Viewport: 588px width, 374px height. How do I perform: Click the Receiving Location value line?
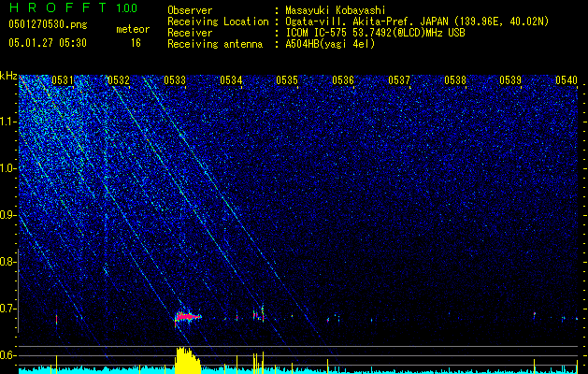(x=417, y=22)
